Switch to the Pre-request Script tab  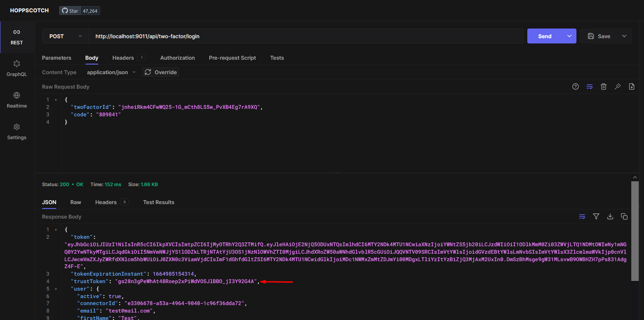coord(233,58)
